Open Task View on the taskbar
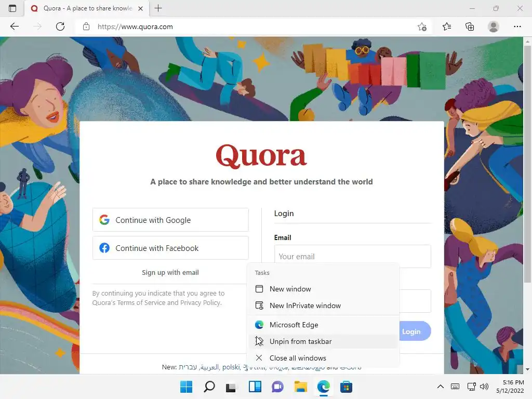 [232, 387]
